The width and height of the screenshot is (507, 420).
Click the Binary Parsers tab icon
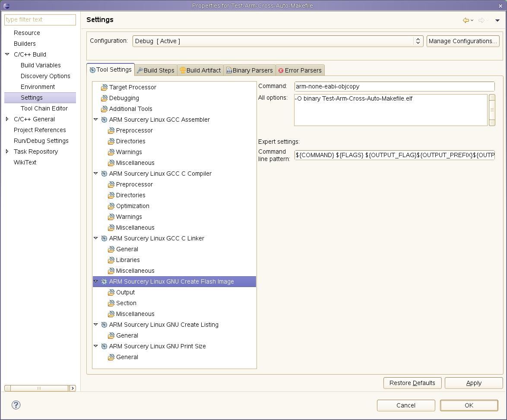229,70
